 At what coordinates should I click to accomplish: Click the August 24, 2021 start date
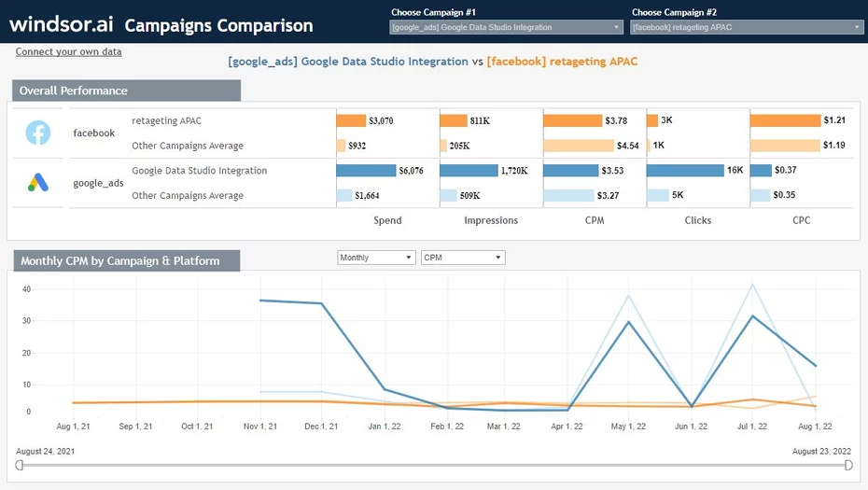point(46,451)
